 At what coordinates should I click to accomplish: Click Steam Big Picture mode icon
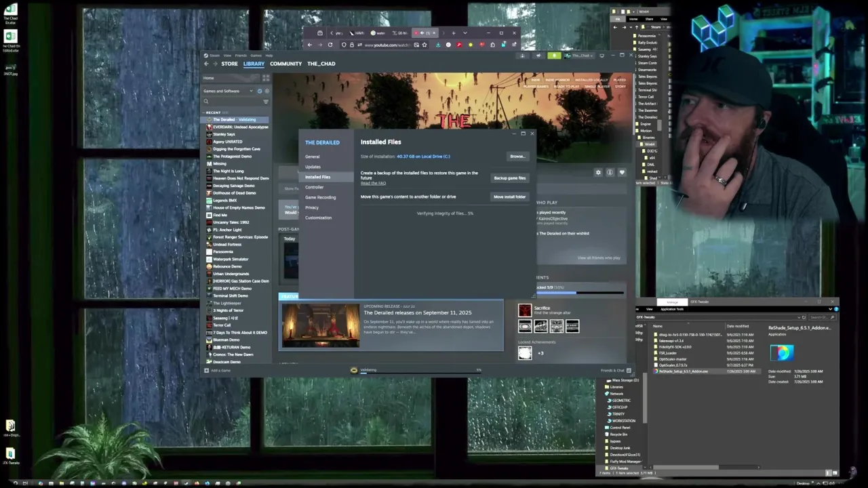602,56
